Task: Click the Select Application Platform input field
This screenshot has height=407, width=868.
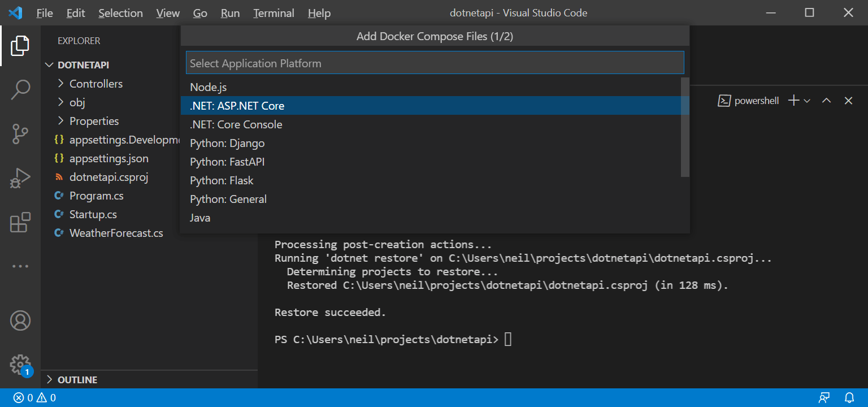Action: tap(435, 63)
